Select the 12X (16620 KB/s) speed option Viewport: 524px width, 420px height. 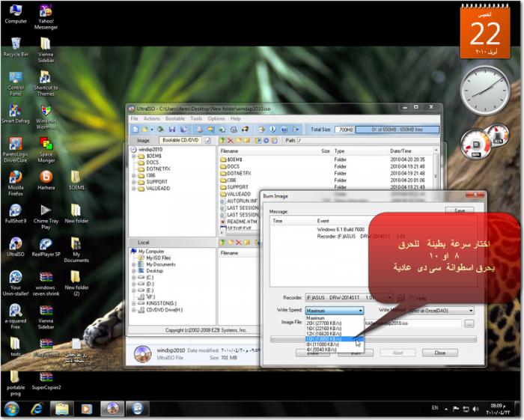click(335, 334)
